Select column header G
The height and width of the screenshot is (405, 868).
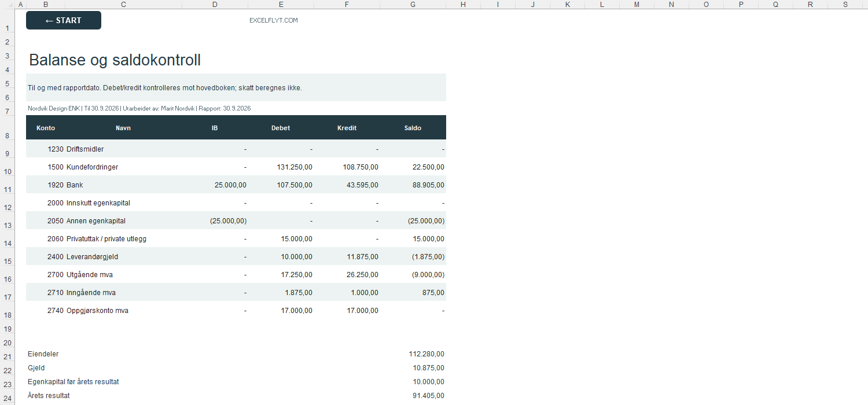[x=413, y=4]
